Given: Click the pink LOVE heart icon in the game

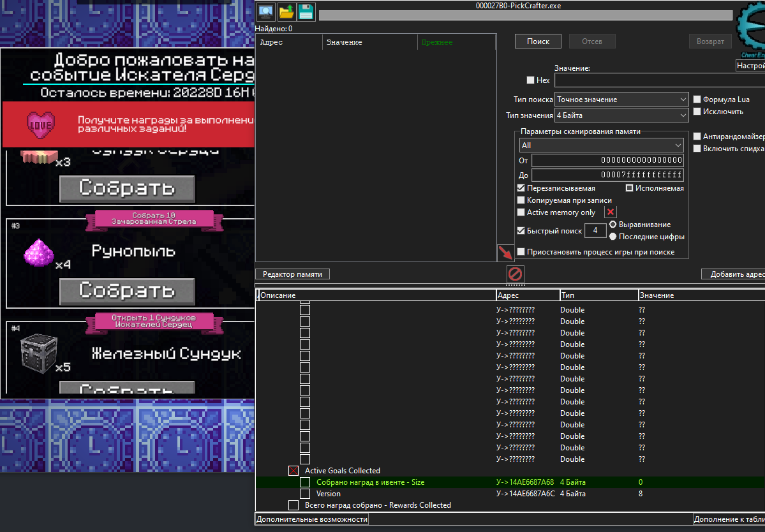Looking at the screenshot, I should point(40,125).
